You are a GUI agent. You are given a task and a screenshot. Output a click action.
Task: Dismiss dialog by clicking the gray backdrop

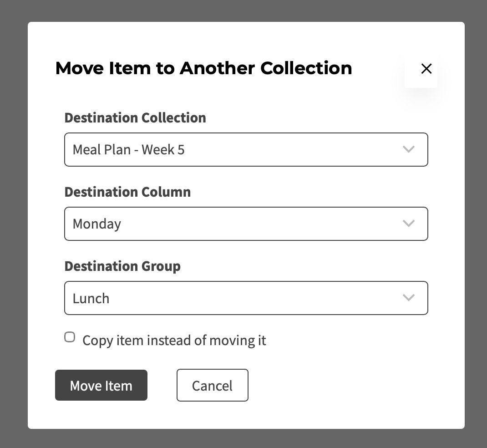point(12,224)
